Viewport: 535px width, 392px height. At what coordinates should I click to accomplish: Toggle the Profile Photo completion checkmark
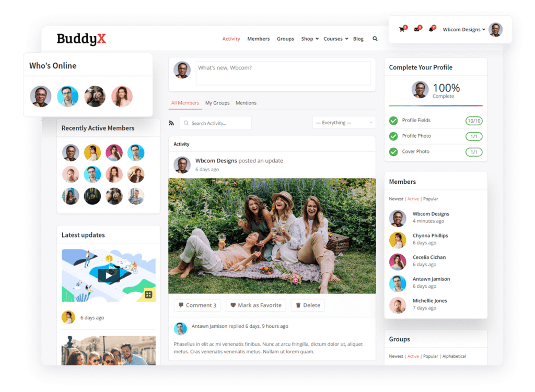393,136
